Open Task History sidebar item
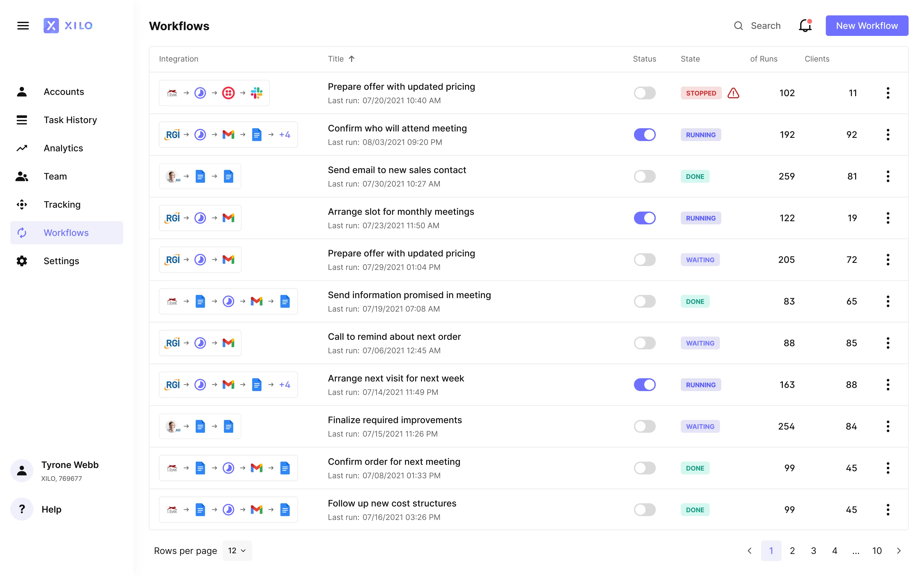924x577 pixels. (70, 120)
